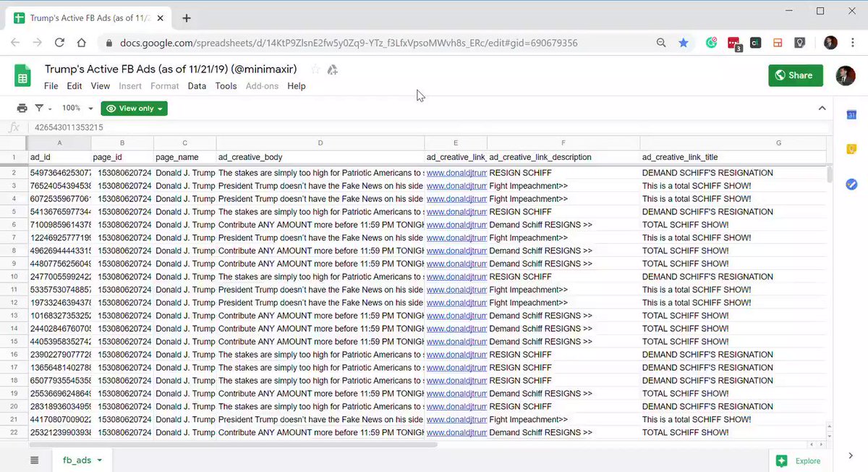
Task: Add the spreadsheet to Drive
Action: 333,69
